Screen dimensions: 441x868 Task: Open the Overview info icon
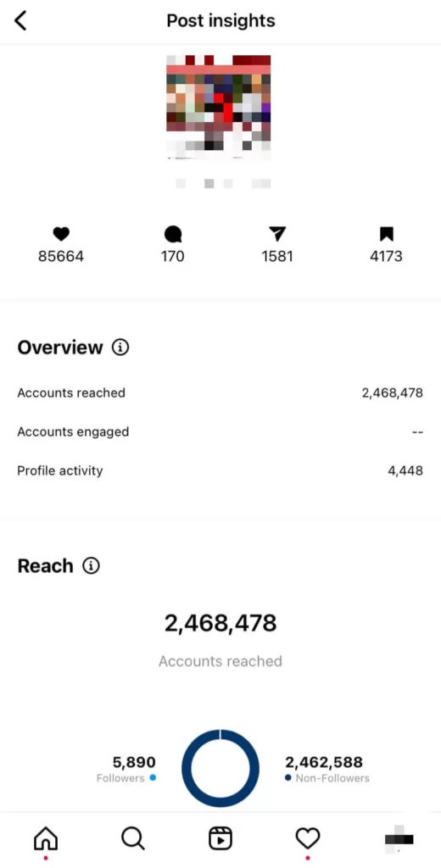point(120,348)
